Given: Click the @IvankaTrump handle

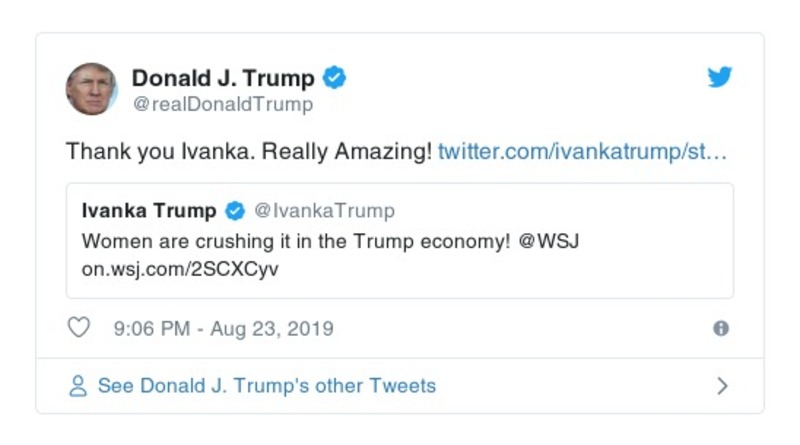Looking at the screenshot, I should [325, 211].
